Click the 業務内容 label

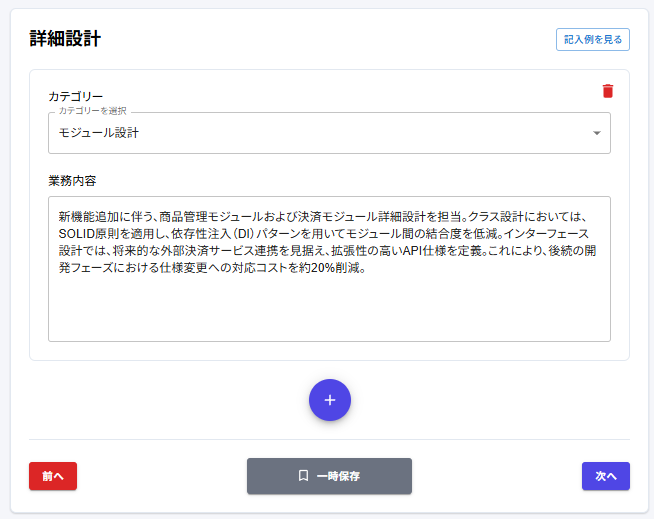tap(72, 181)
